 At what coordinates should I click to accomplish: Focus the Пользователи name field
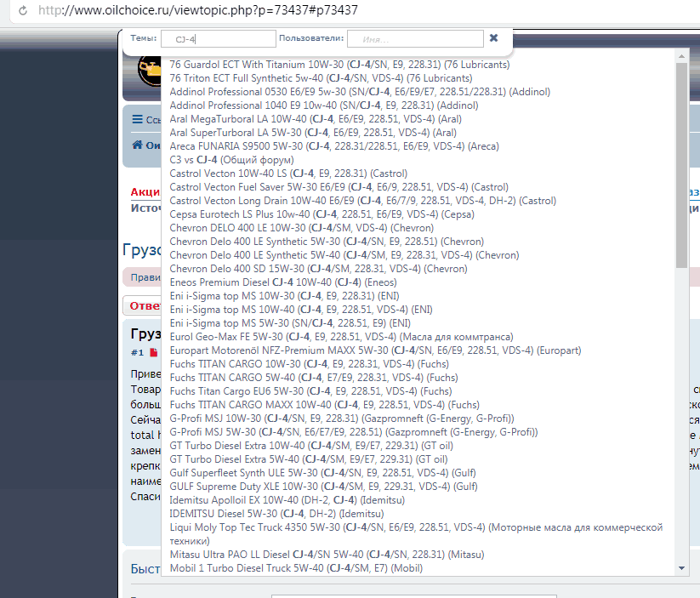pyautogui.click(x=415, y=39)
